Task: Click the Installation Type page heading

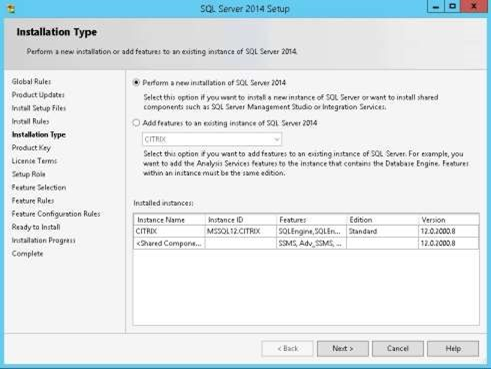Action: (x=57, y=32)
